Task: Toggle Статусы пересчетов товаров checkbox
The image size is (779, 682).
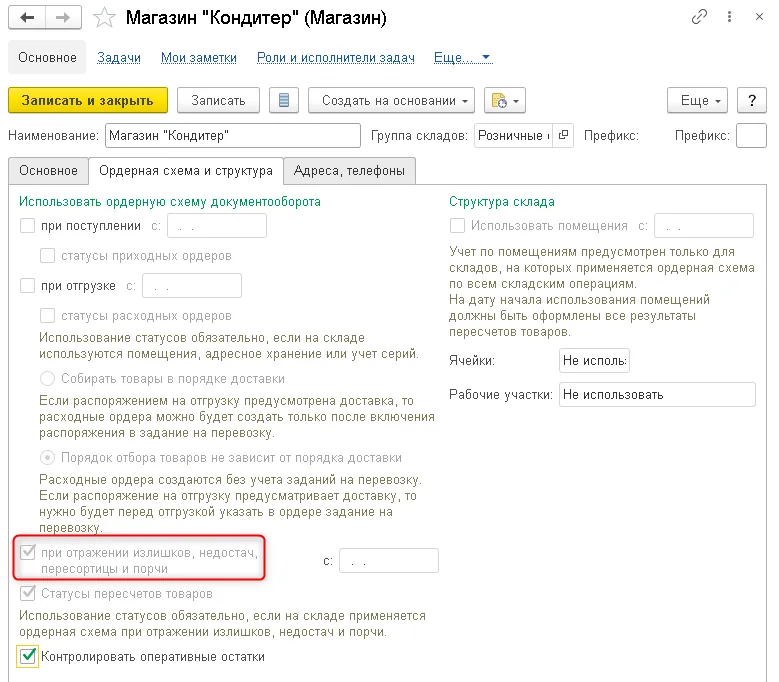Action: [x=27, y=593]
